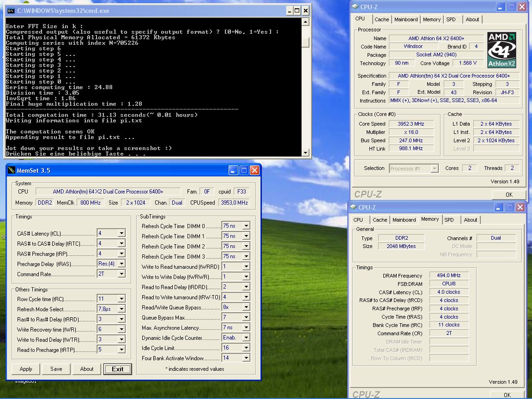
Task: Open Dynamic Idle Cycle Counter dropdown
Action: (x=246, y=338)
